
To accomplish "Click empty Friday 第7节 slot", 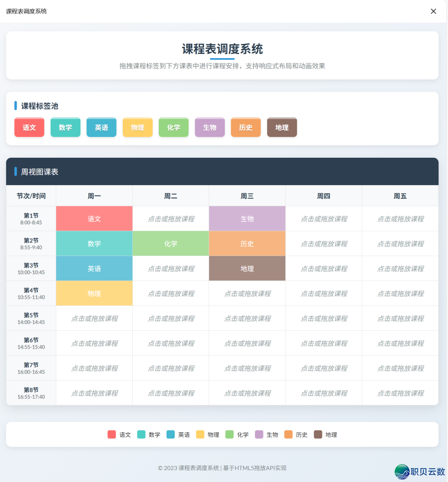I will pos(400,368).
